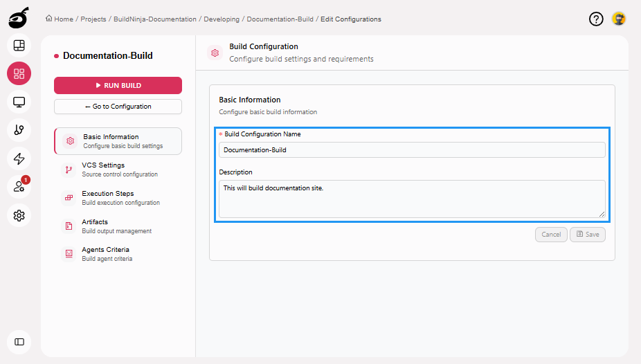Open user management icon with notification badge

[19, 187]
